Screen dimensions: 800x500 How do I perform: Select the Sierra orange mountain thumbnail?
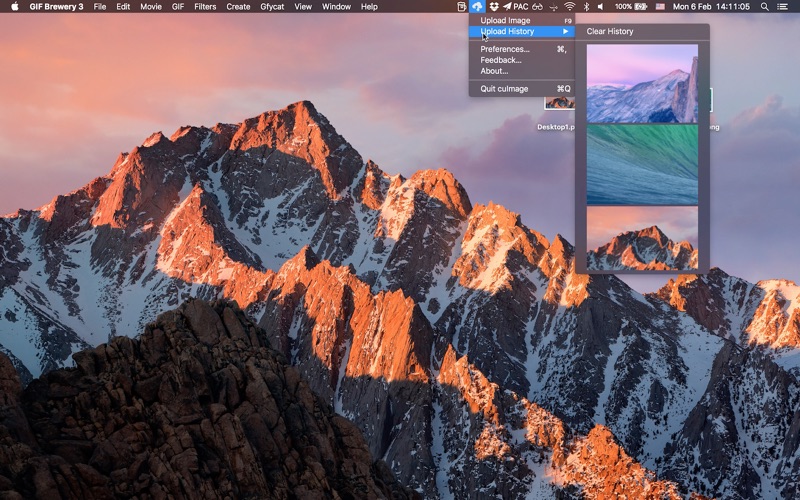642,238
